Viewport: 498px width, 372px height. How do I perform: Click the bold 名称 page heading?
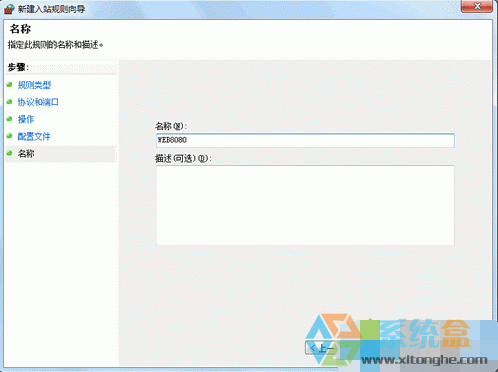20,29
